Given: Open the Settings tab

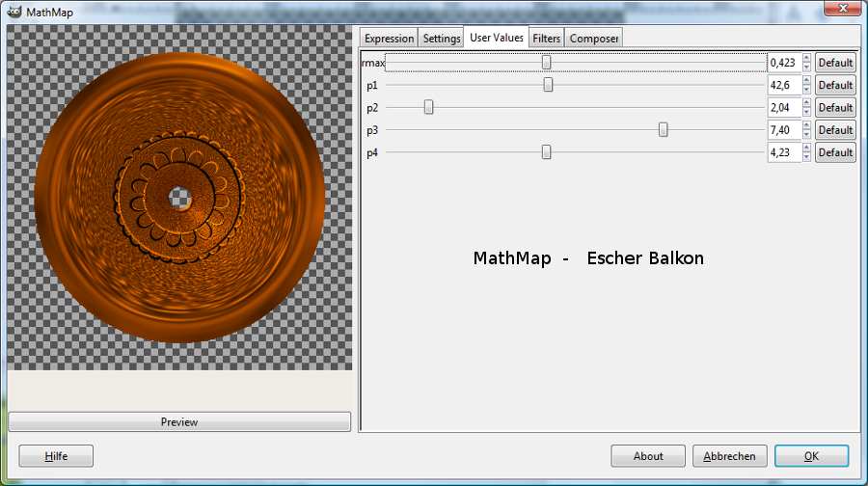Looking at the screenshot, I should click(x=442, y=39).
